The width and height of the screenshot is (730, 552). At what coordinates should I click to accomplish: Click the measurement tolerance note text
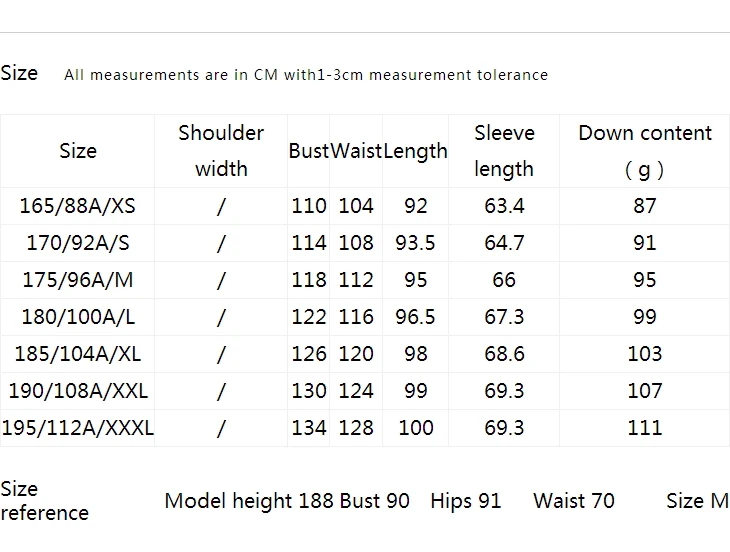306,75
